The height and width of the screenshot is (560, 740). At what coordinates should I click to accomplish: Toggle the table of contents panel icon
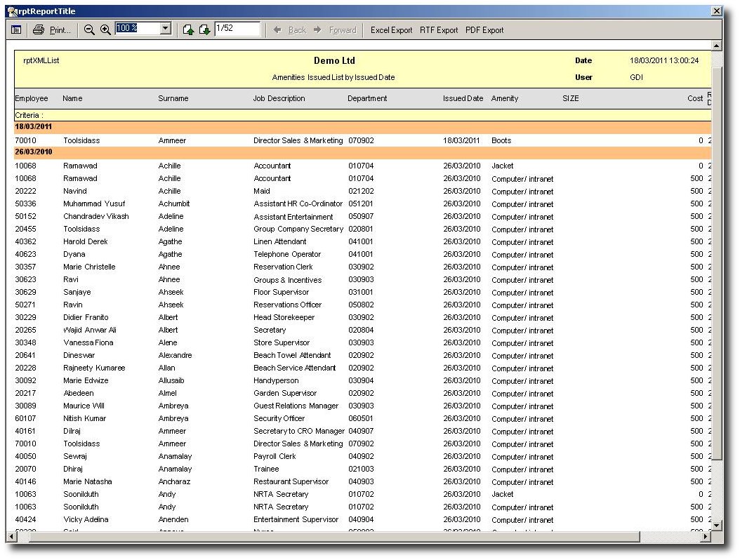[16, 30]
